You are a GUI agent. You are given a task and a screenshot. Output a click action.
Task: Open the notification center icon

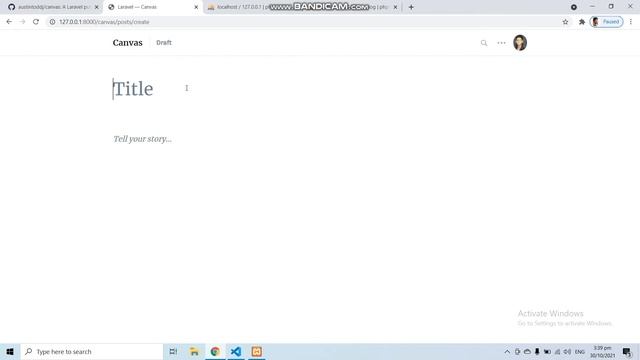[627, 352]
